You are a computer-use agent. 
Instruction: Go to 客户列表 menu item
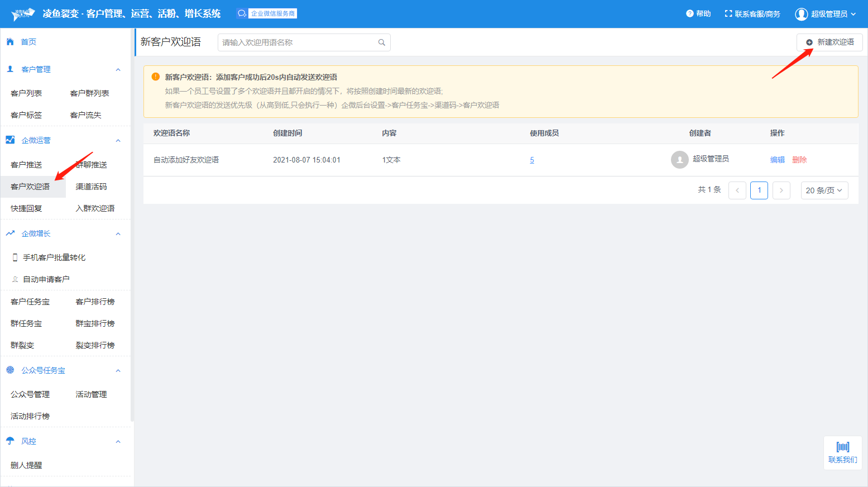coord(26,93)
